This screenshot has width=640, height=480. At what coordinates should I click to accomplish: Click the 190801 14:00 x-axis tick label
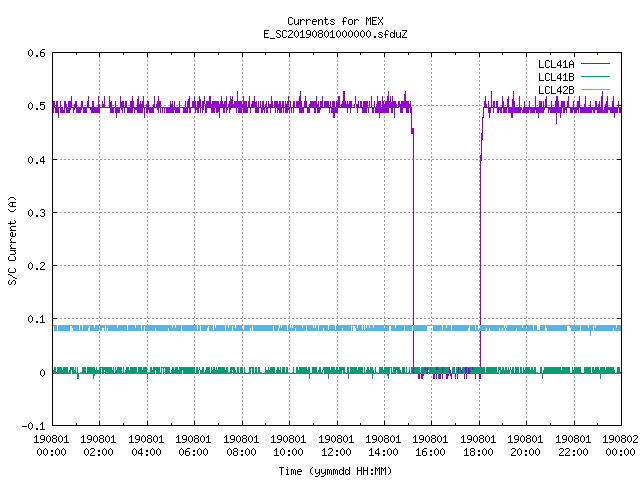[x=383, y=446]
